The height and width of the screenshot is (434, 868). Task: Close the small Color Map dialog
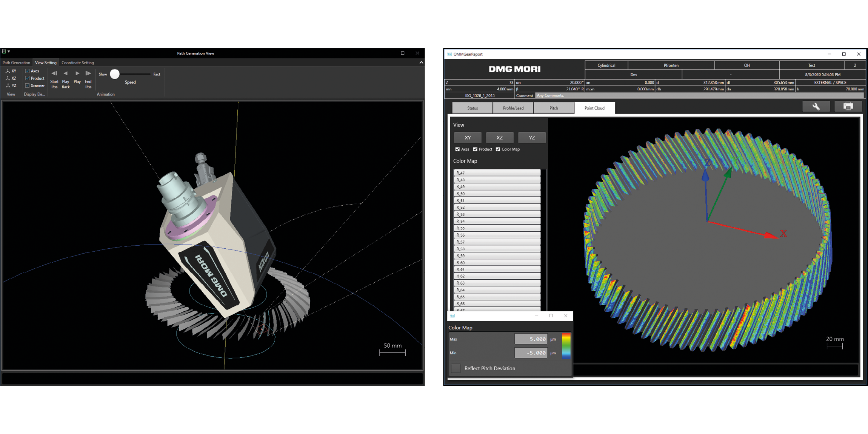click(x=565, y=315)
